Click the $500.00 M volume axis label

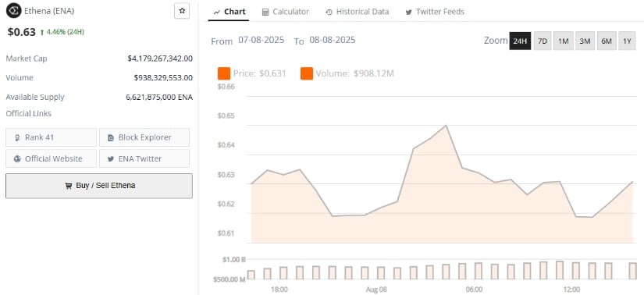pyautogui.click(x=229, y=280)
